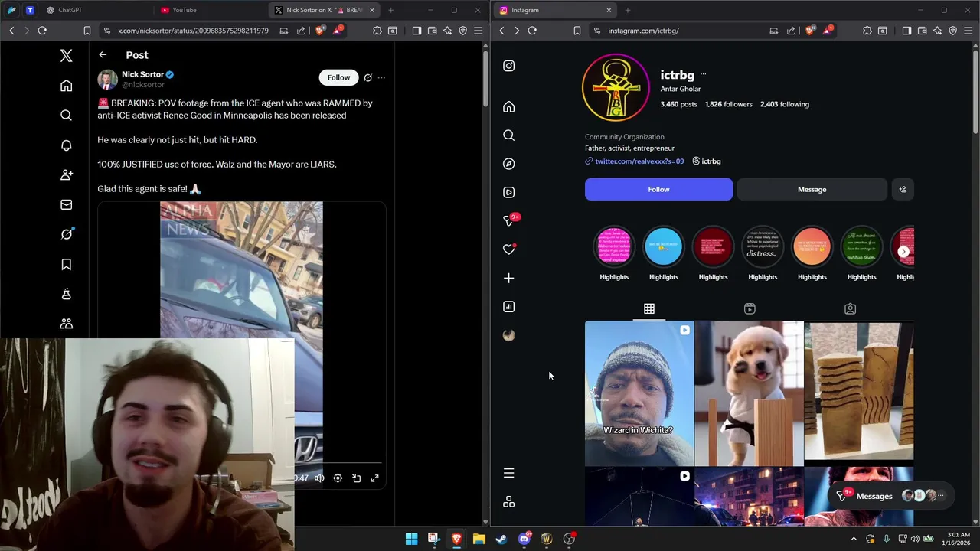Open Instagram More hamburger menu in sidebar
The width and height of the screenshot is (980, 551).
(509, 474)
